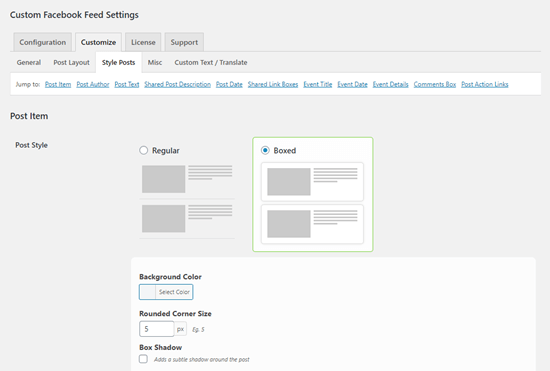Select the Customize tab

pos(98,42)
